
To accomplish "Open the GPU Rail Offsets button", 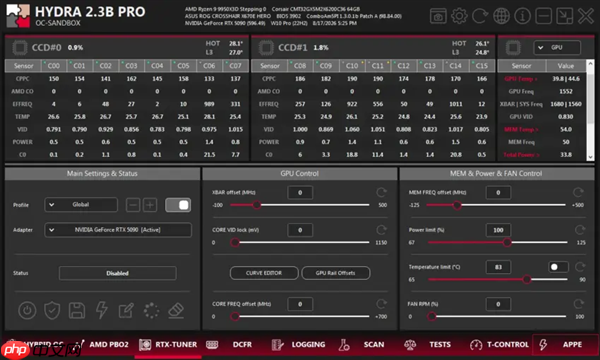I will click(x=336, y=273).
